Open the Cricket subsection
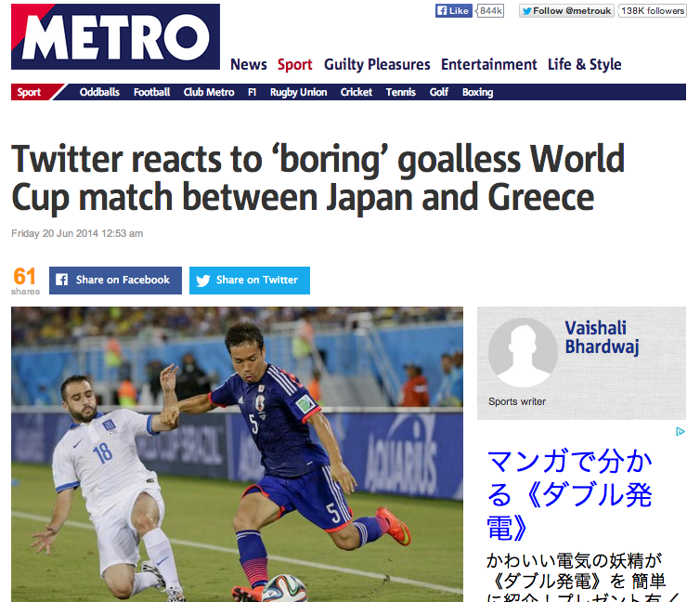Image resolution: width=700 pixels, height=602 pixels. (x=356, y=92)
